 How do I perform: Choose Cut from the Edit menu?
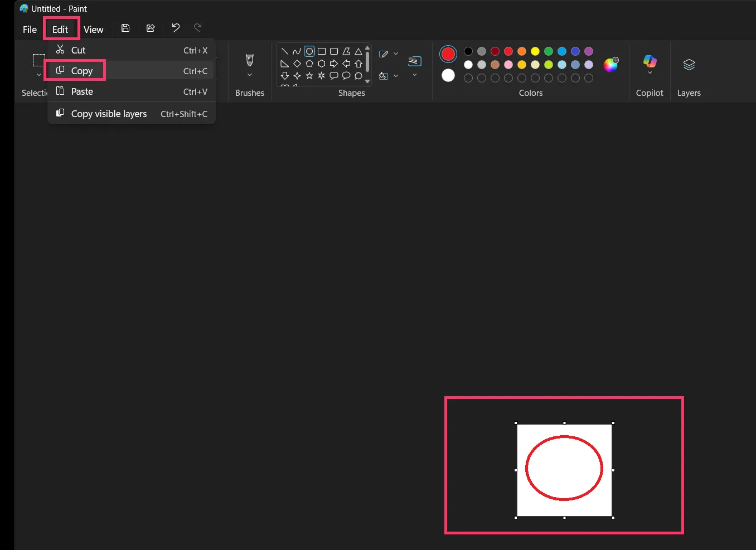(132, 50)
